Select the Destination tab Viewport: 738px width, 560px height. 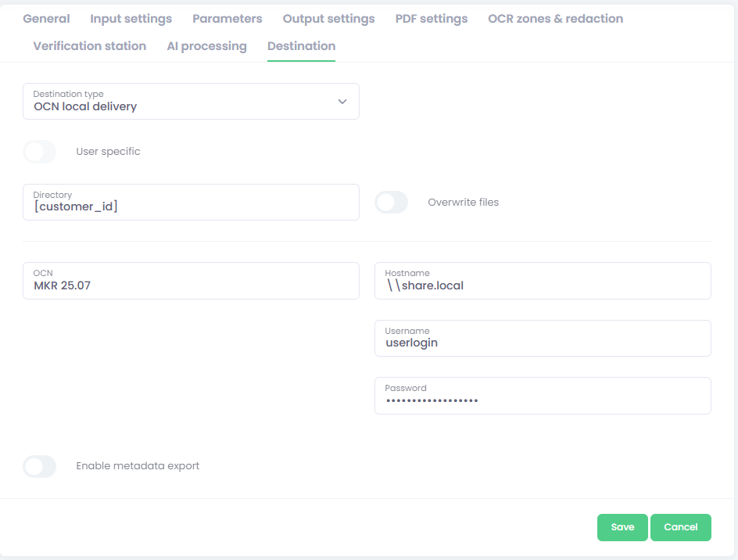(301, 46)
